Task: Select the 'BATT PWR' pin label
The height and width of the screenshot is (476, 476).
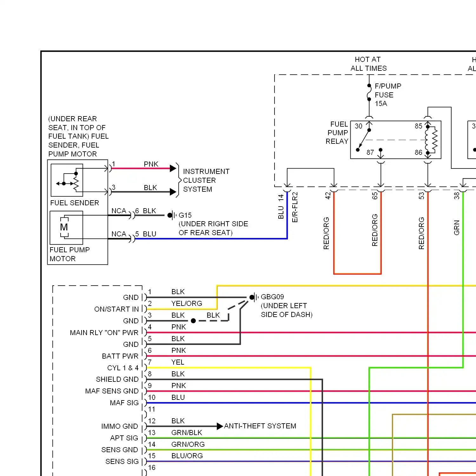Action: tap(120, 356)
